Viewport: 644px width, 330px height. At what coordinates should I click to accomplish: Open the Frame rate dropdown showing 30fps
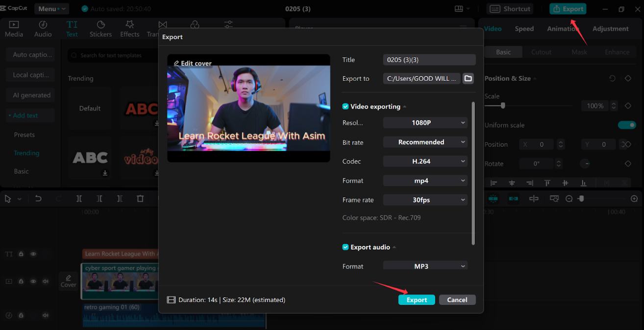425,200
